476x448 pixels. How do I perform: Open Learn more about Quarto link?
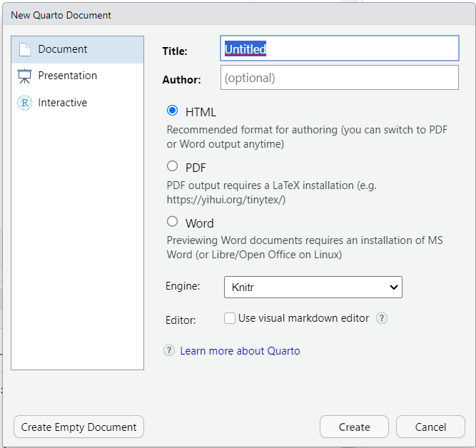[x=240, y=351]
